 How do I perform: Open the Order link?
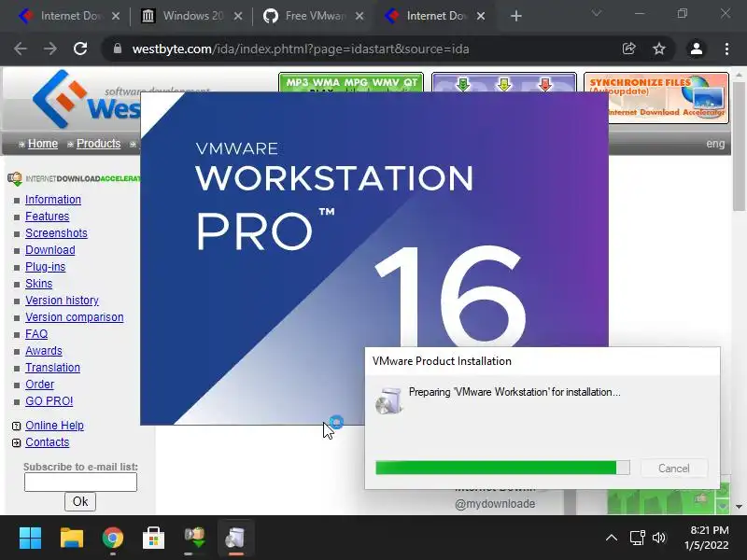click(x=39, y=385)
